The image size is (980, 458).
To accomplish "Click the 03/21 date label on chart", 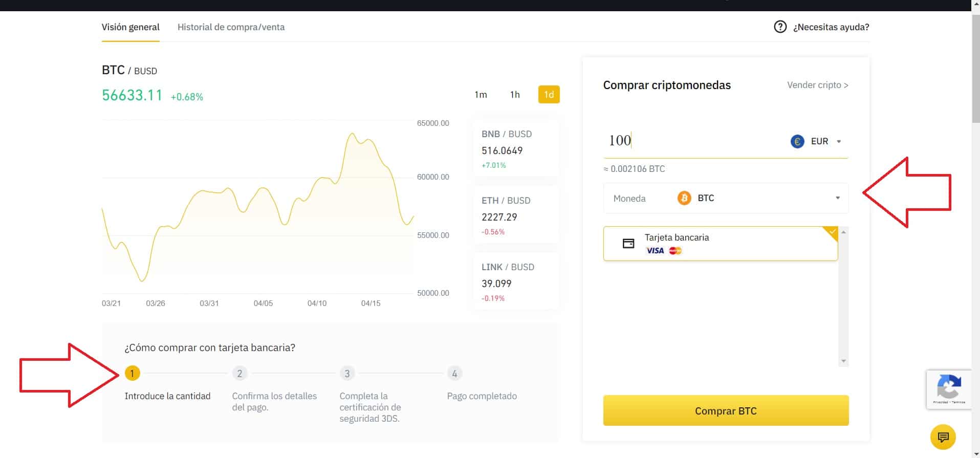I will point(111,303).
